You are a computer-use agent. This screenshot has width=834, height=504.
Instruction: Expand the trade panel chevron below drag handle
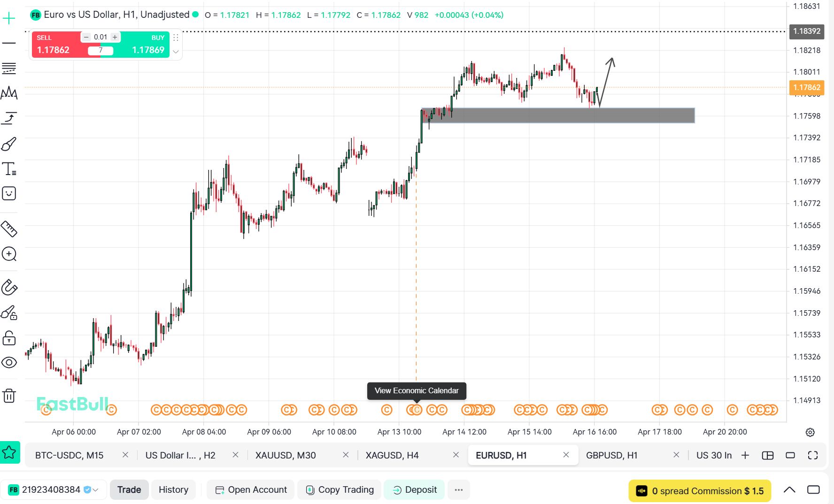(176, 52)
